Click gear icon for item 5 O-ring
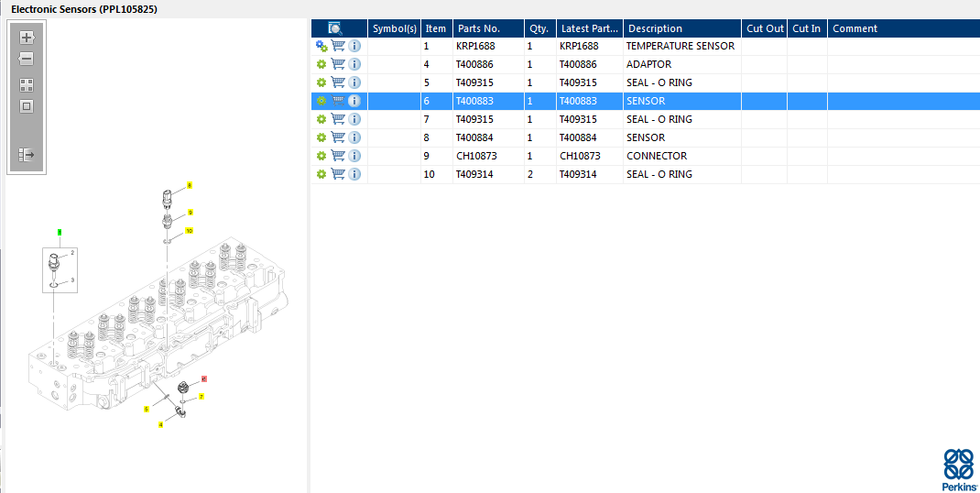 [321, 82]
